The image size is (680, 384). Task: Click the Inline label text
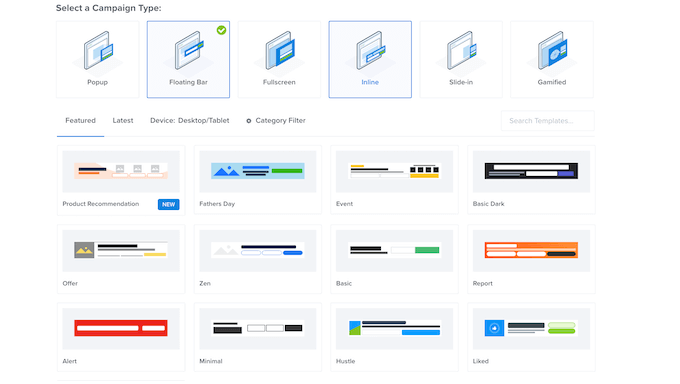pyautogui.click(x=370, y=82)
